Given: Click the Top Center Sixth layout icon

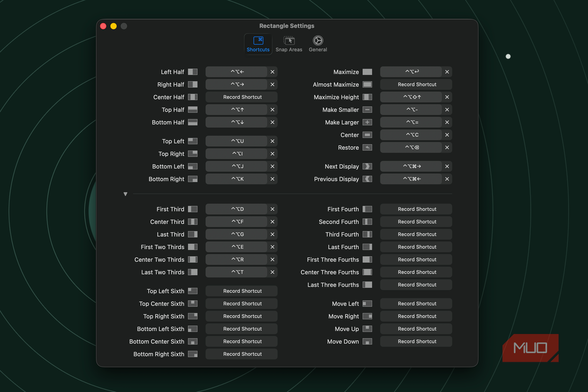Looking at the screenshot, I should [193, 304].
